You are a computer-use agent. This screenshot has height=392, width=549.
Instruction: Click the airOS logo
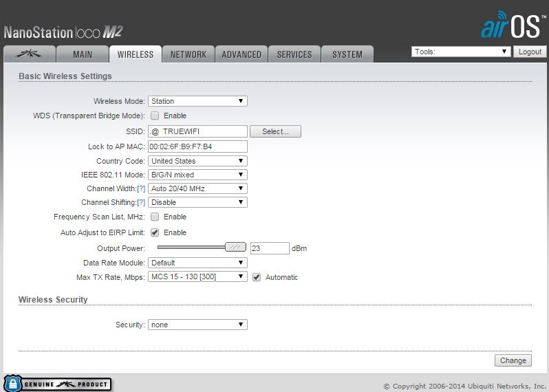tap(513, 25)
